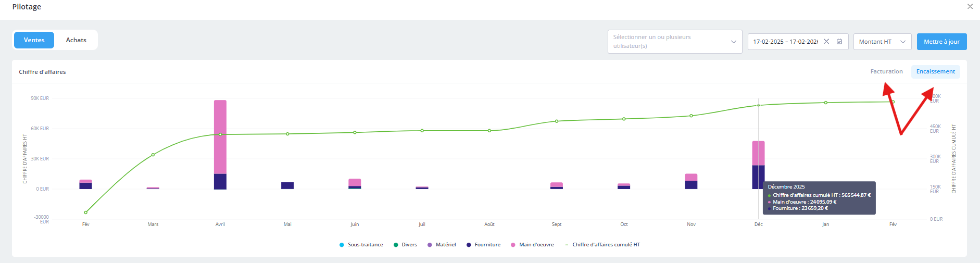Select the Encaissement view
Viewport: 980px width, 263px height.
coord(935,72)
